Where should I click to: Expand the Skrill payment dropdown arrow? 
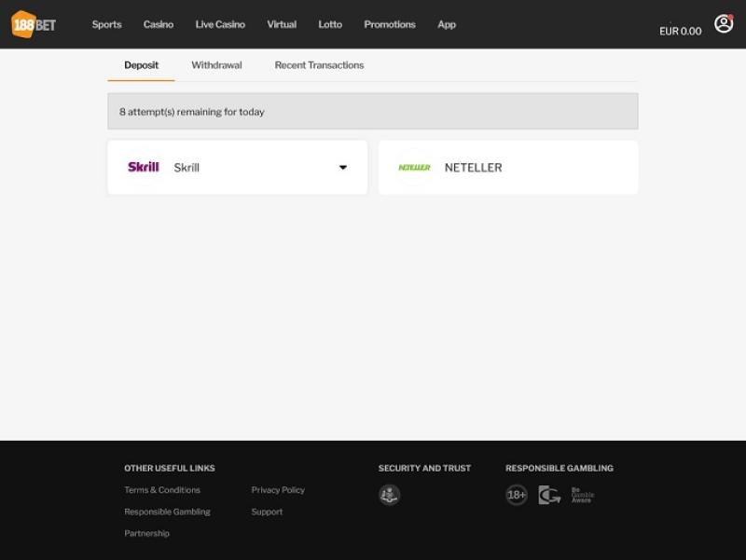point(342,168)
